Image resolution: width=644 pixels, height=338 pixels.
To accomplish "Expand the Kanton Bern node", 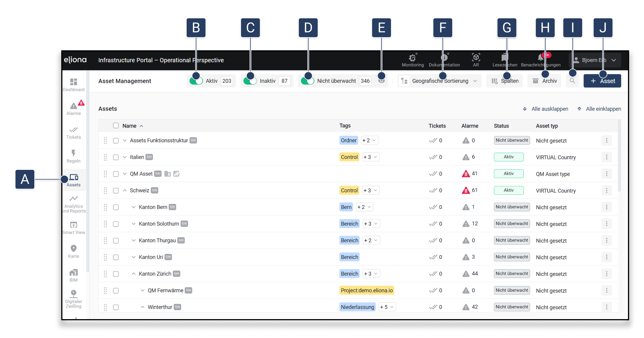I will coord(134,207).
